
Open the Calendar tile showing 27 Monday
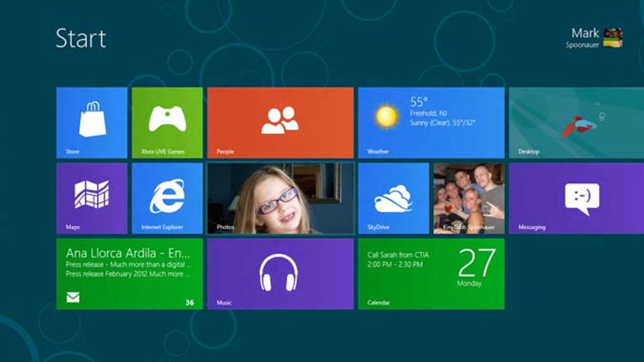pyautogui.click(x=431, y=274)
